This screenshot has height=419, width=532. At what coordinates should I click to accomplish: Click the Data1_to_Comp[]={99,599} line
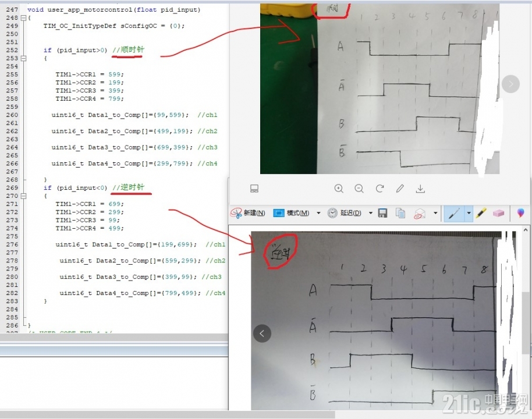click(x=134, y=115)
